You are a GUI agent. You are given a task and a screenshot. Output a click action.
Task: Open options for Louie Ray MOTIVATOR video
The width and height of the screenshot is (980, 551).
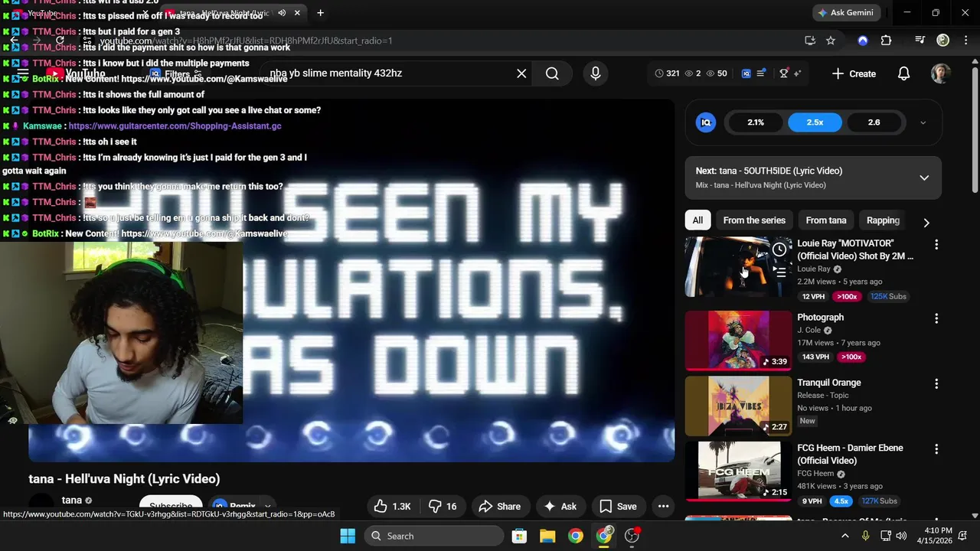tap(936, 245)
